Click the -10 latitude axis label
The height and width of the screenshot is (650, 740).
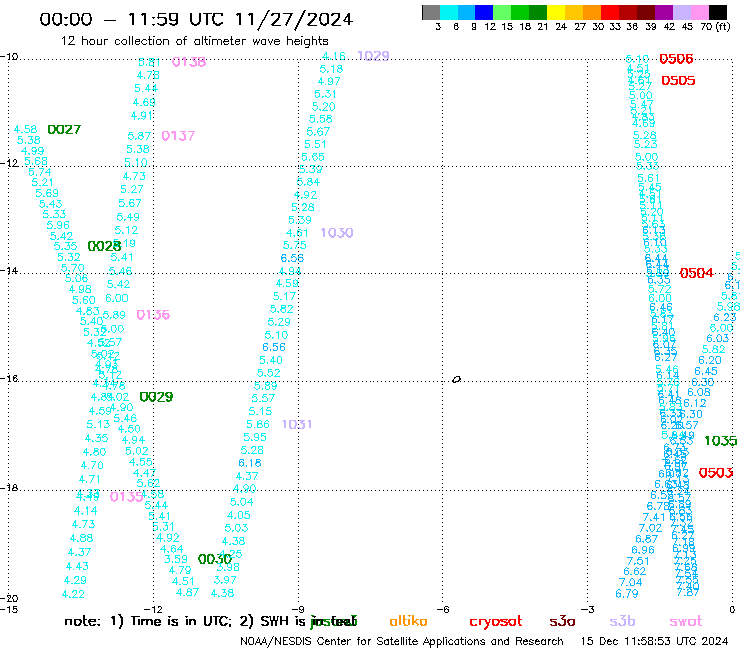(9, 57)
